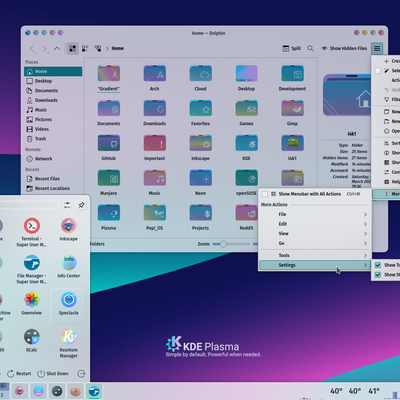Select Videos in Places sidebar

coord(53,129)
